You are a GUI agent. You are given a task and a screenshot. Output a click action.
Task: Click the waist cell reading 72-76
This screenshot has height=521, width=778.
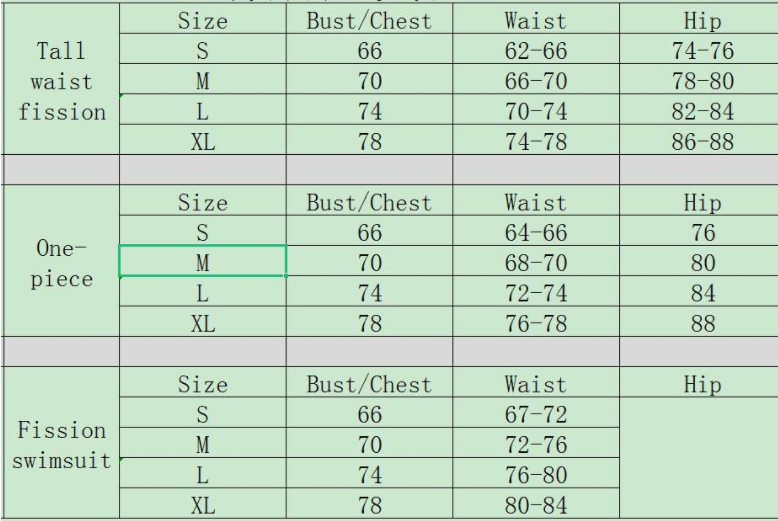(535, 445)
